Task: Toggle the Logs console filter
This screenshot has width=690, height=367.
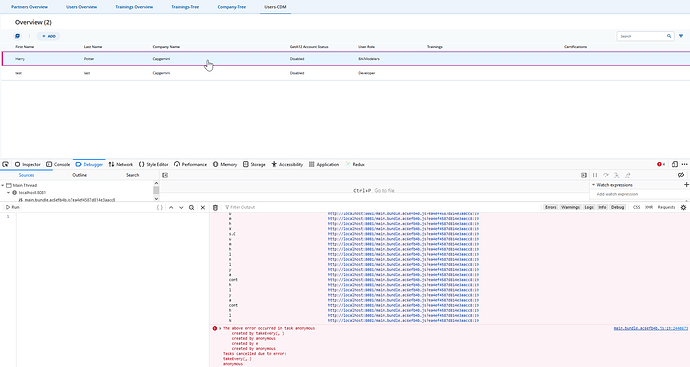Action: (x=589, y=207)
